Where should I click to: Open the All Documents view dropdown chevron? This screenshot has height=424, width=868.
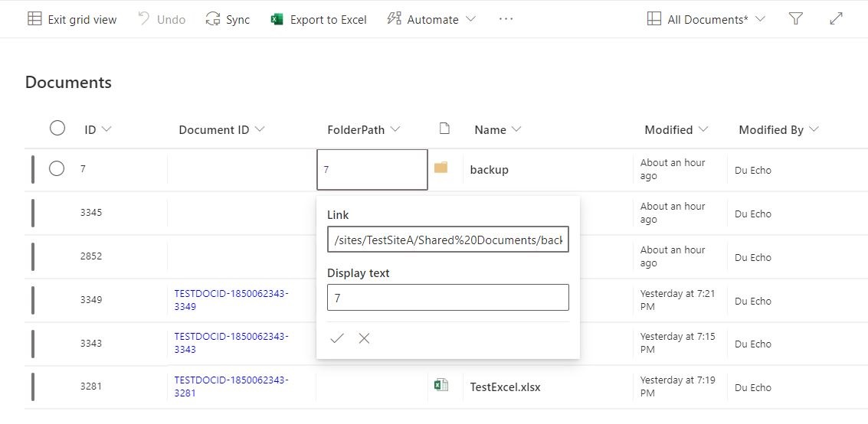pos(760,19)
